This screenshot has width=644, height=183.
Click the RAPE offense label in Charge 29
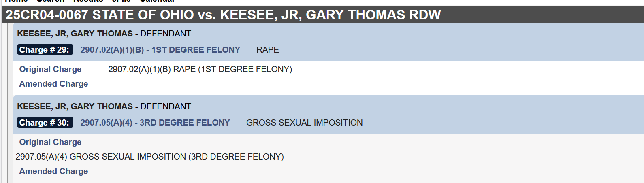[267, 50]
